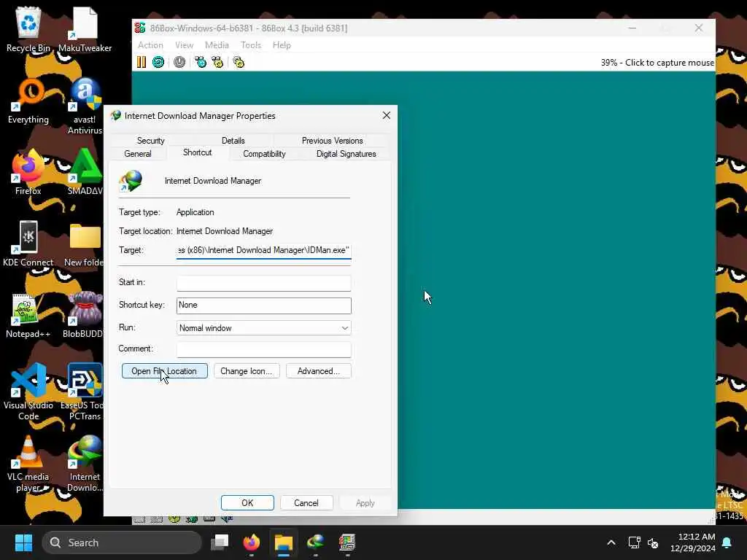
Task: Open the 86Box Action menu
Action: pyautogui.click(x=150, y=44)
